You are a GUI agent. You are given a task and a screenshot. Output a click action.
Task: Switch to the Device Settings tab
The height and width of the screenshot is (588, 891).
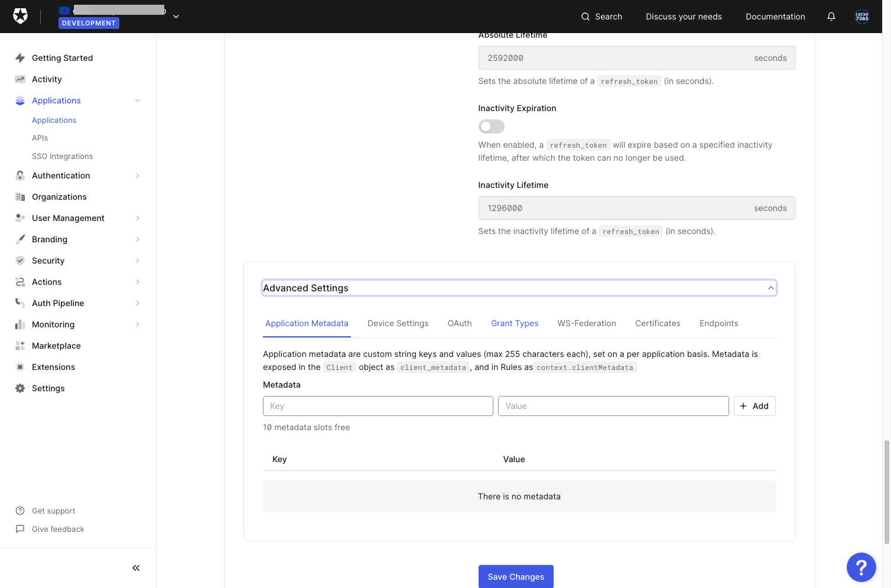click(x=398, y=323)
